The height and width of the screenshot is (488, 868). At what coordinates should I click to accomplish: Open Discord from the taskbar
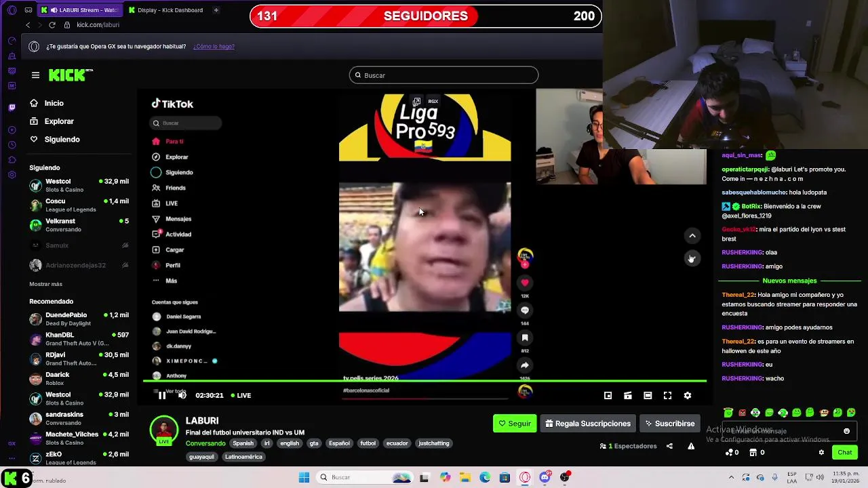coord(545,477)
